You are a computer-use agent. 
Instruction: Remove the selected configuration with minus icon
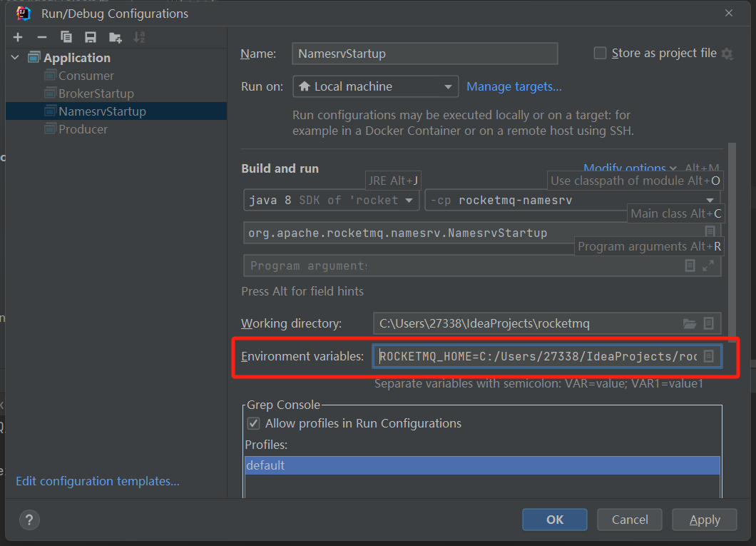tap(42, 37)
